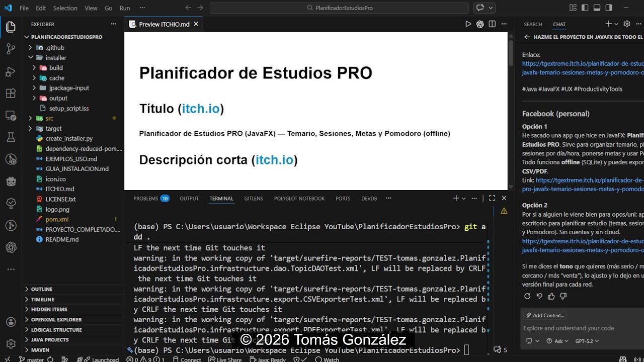
Task: Close the terminal panel
Action: click(504, 199)
